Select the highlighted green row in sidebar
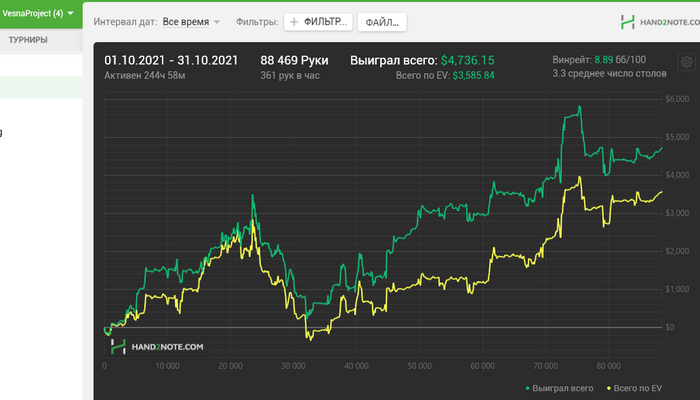 click(41, 87)
